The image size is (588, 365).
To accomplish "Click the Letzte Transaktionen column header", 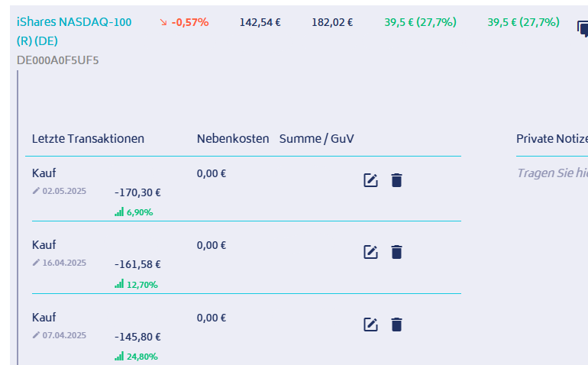I will pyautogui.click(x=88, y=139).
